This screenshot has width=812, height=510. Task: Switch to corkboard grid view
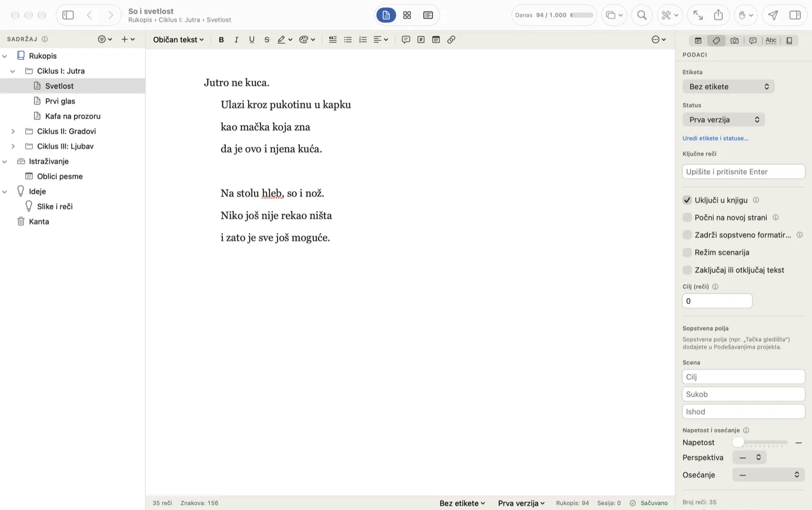(407, 15)
